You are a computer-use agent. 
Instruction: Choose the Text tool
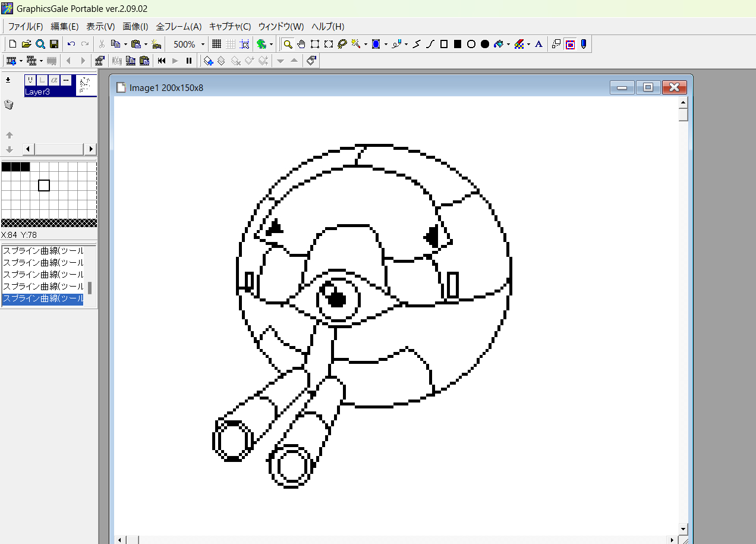click(x=538, y=44)
